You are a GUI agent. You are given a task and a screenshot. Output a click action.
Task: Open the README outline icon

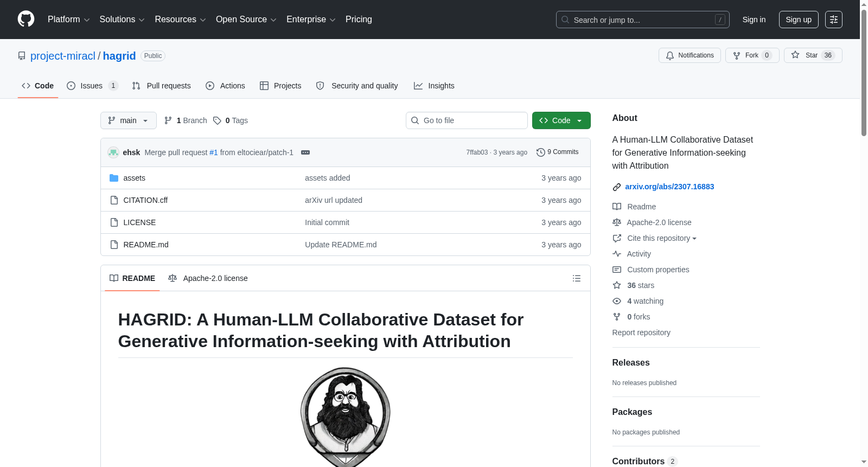(x=577, y=278)
